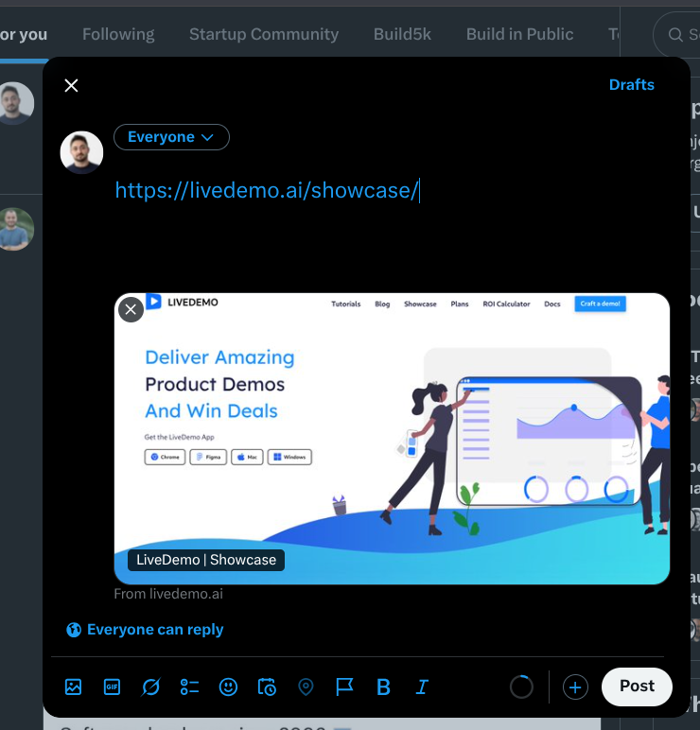700x730 pixels.
Task: Tag a location with the pin icon
Action: click(x=306, y=687)
